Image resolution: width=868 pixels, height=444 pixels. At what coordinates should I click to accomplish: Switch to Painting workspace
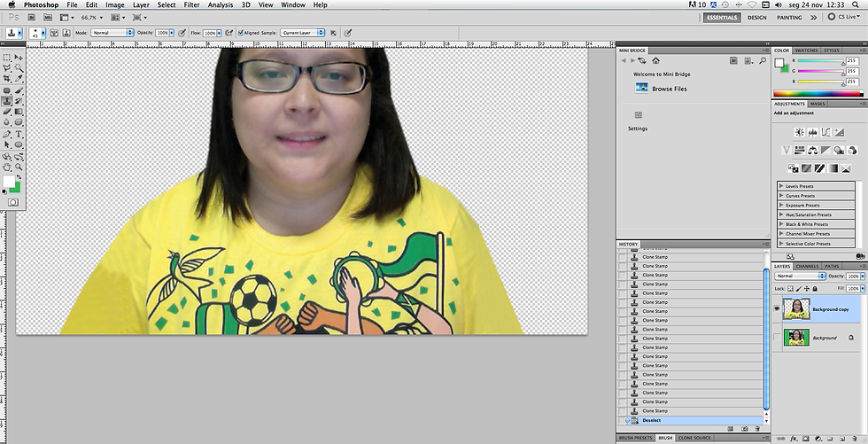click(x=789, y=18)
